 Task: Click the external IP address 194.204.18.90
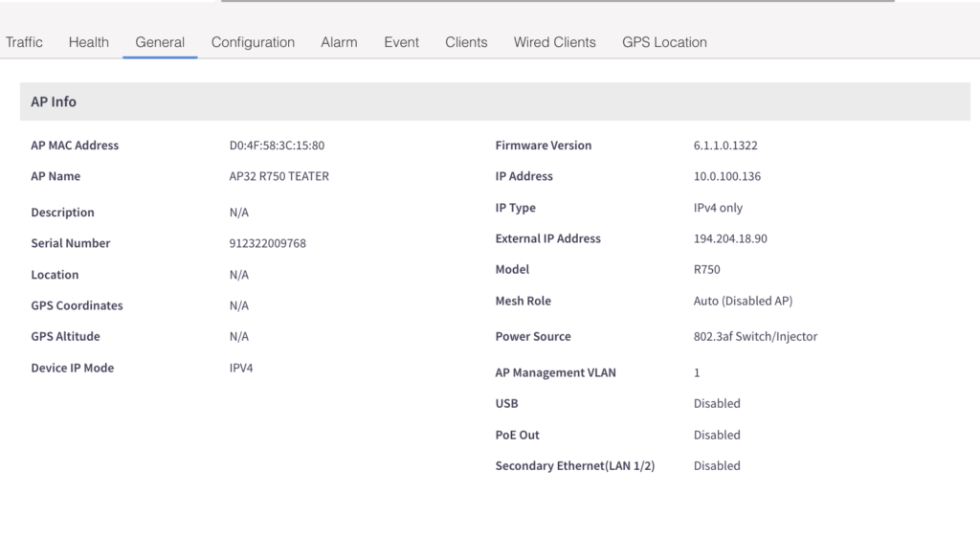click(729, 238)
